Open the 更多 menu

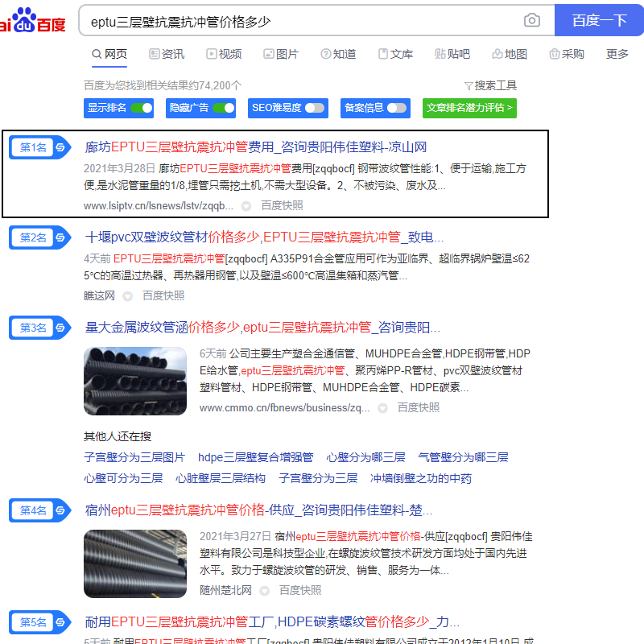click(x=617, y=54)
